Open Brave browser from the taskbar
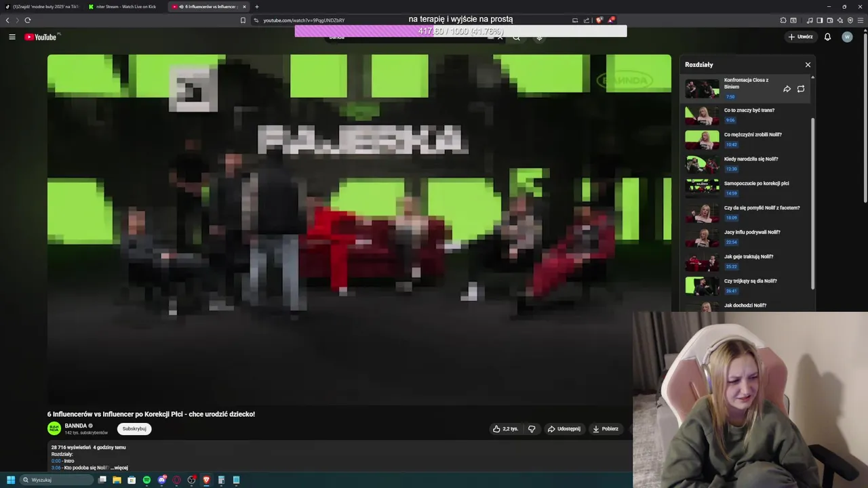Image resolution: width=868 pixels, height=488 pixels. [x=206, y=480]
